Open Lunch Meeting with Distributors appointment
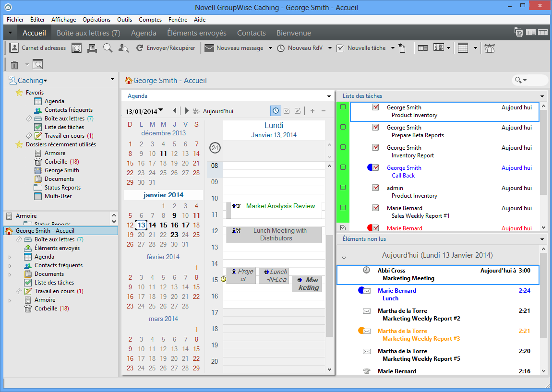The image size is (552, 392). [x=274, y=234]
